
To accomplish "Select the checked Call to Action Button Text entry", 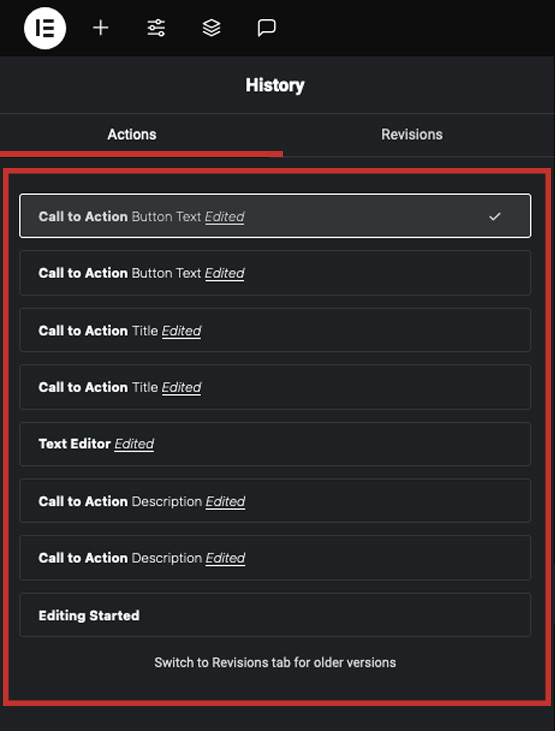I will click(275, 216).
